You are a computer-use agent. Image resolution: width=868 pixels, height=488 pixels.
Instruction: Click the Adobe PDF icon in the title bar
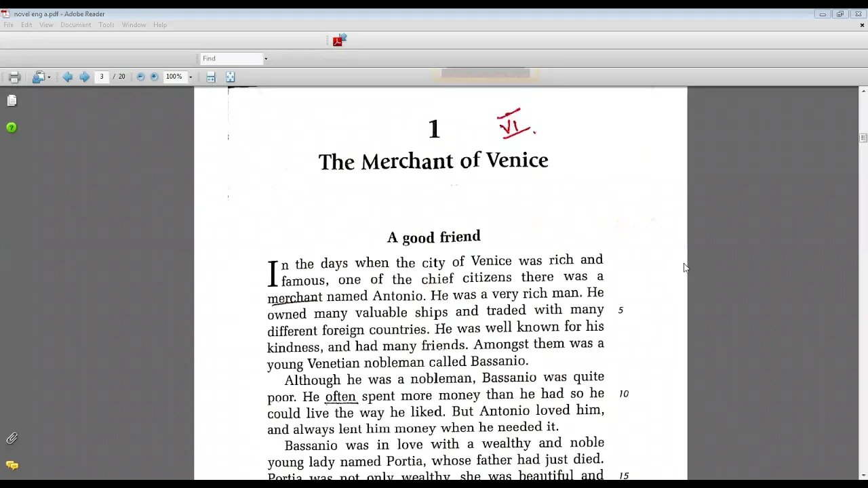5,14
